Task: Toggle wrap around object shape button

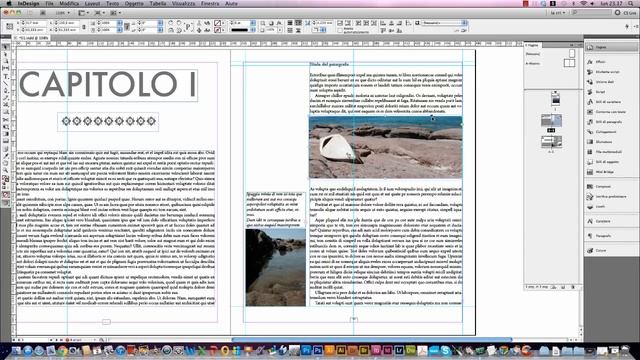Action: click(x=290, y=30)
